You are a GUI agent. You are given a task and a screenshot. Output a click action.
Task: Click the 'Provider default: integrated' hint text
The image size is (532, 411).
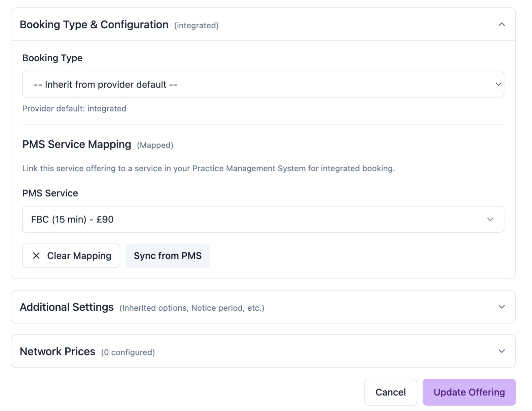point(74,109)
